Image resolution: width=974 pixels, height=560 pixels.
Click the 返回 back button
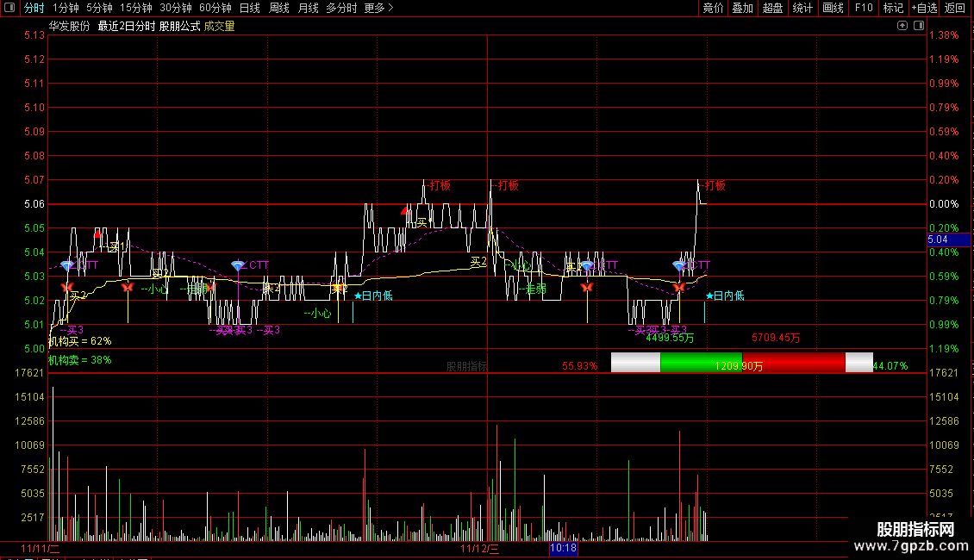click(x=955, y=8)
